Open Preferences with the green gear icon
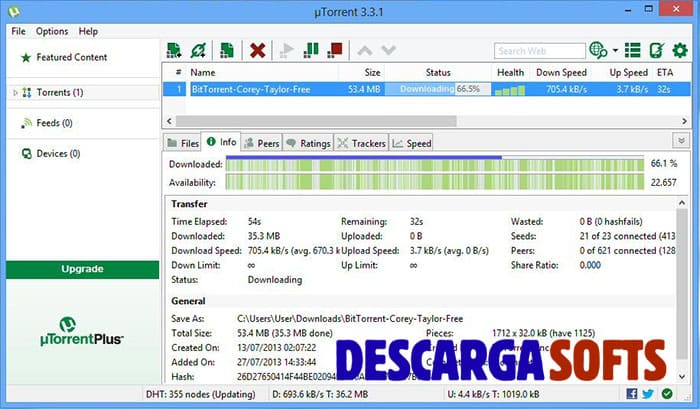 coord(680,50)
